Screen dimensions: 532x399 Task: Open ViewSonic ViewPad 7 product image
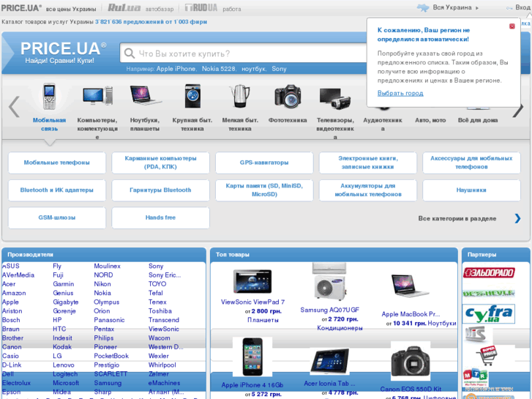click(x=252, y=281)
